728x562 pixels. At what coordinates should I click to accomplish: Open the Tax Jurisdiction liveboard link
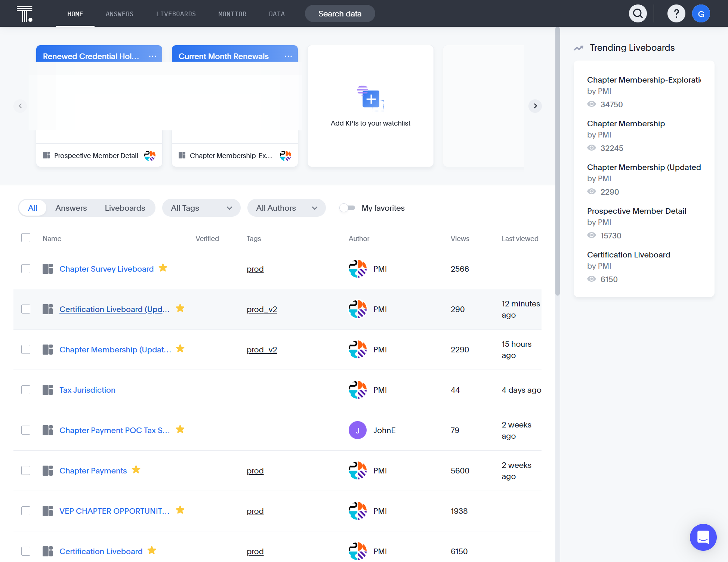click(x=87, y=390)
